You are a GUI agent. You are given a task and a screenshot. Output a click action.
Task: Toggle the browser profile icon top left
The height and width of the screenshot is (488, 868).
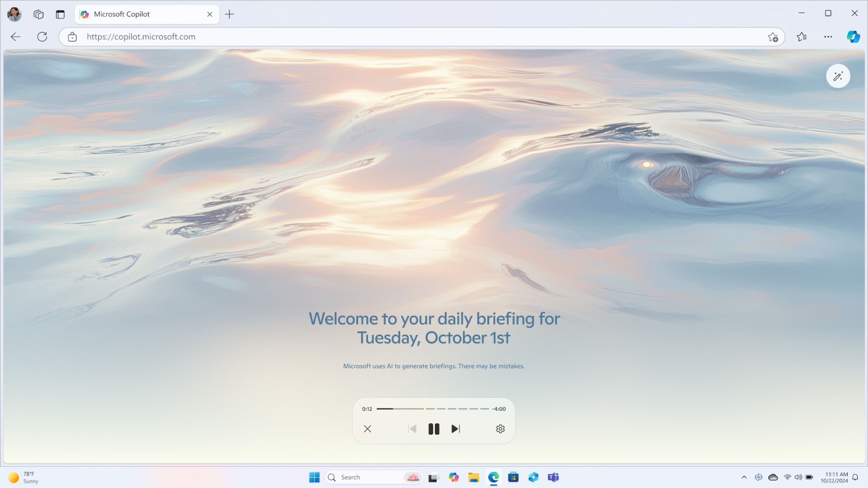(15, 14)
